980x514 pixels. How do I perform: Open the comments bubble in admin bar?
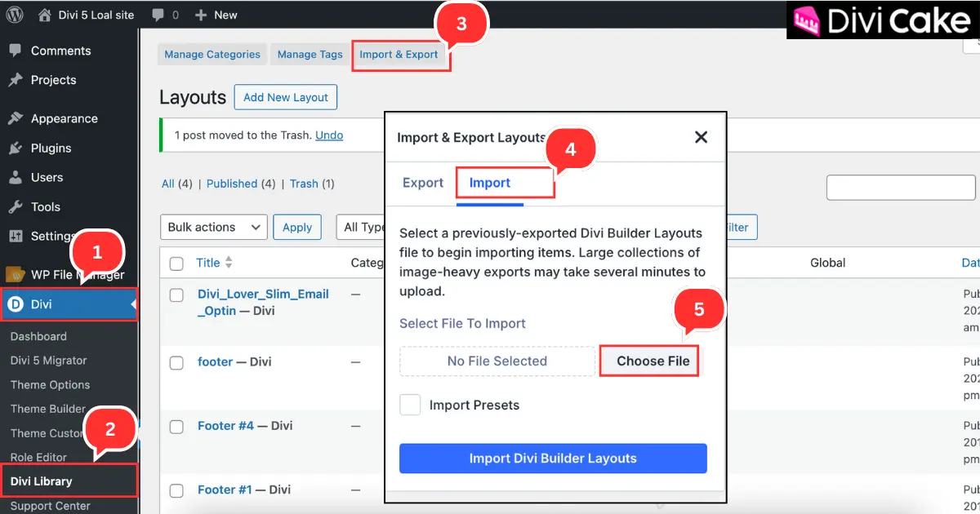[x=158, y=15]
